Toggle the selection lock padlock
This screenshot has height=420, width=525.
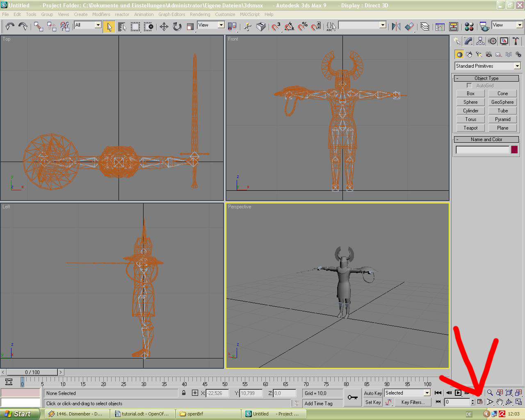(184, 393)
